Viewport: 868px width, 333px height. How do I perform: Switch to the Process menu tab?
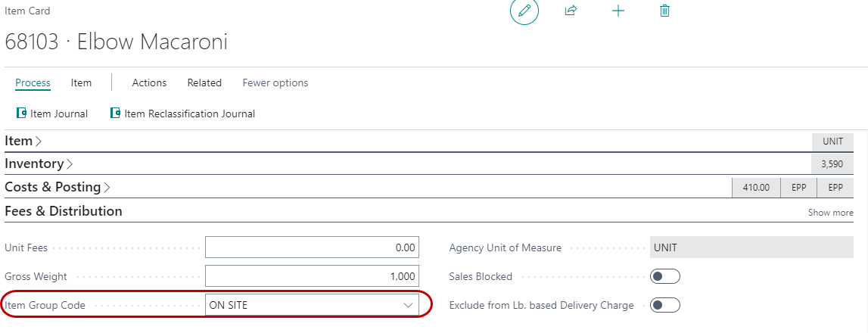(x=33, y=82)
